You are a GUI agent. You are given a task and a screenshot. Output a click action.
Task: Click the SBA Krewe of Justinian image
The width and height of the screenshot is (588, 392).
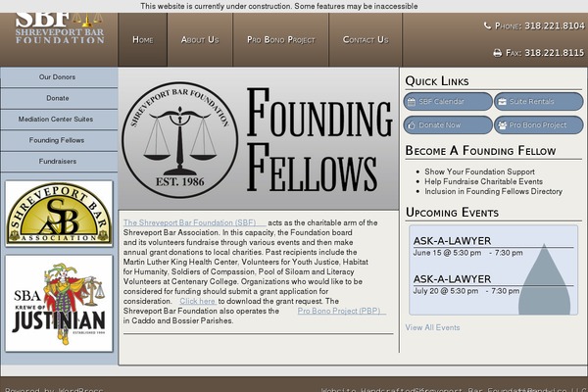click(x=59, y=304)
